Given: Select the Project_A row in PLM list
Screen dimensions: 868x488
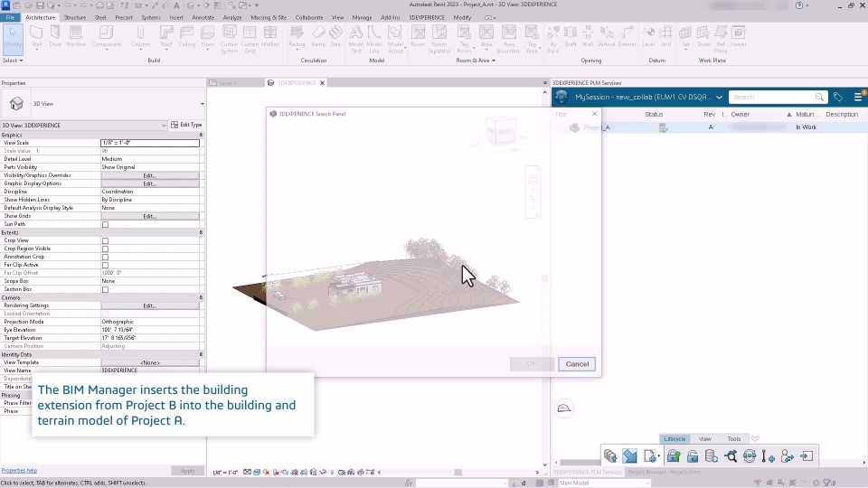Looking at the screenshot, I should coord(711,127).
